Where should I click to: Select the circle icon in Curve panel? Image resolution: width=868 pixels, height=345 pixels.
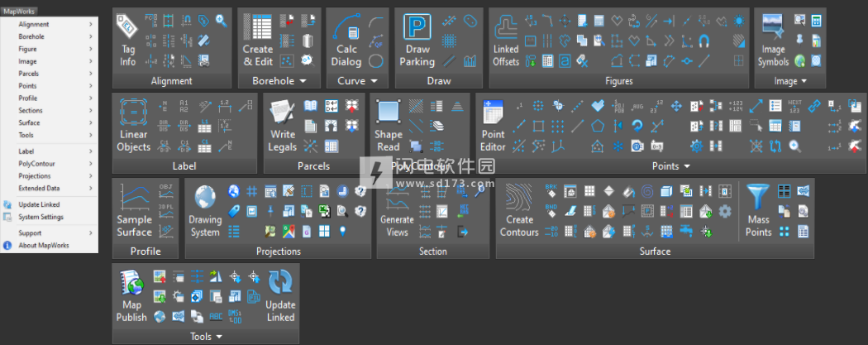[376, 61]
